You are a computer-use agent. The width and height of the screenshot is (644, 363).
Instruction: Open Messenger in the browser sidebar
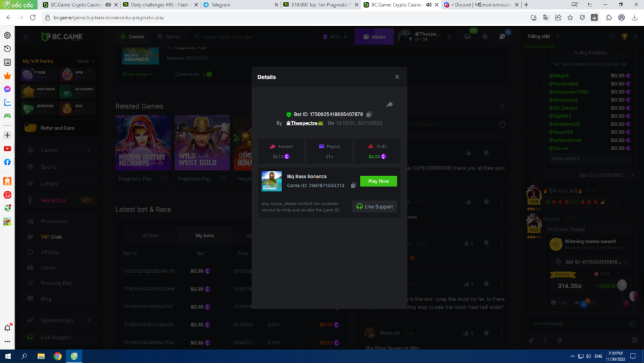pyautogui.click(x=7, y=89)
